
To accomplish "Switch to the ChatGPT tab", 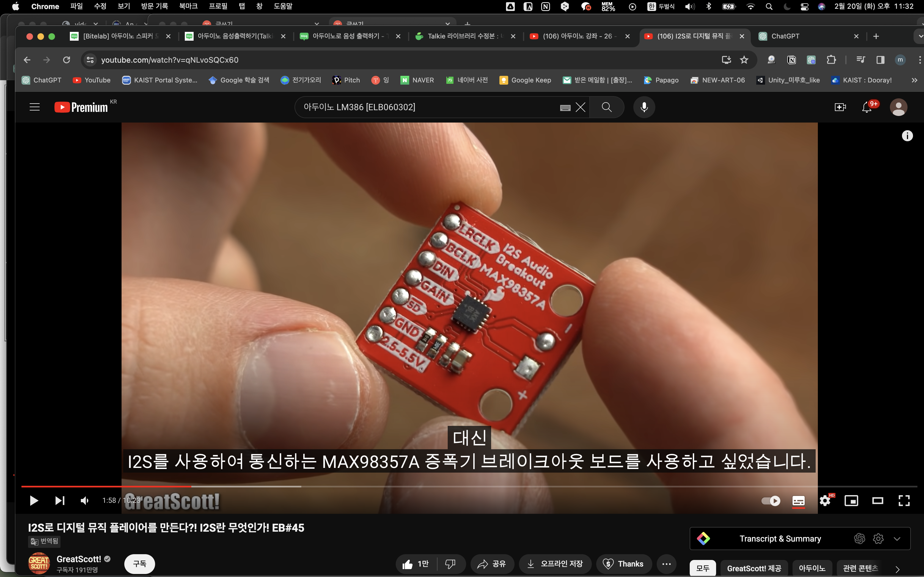I will (x=785, y=36).
